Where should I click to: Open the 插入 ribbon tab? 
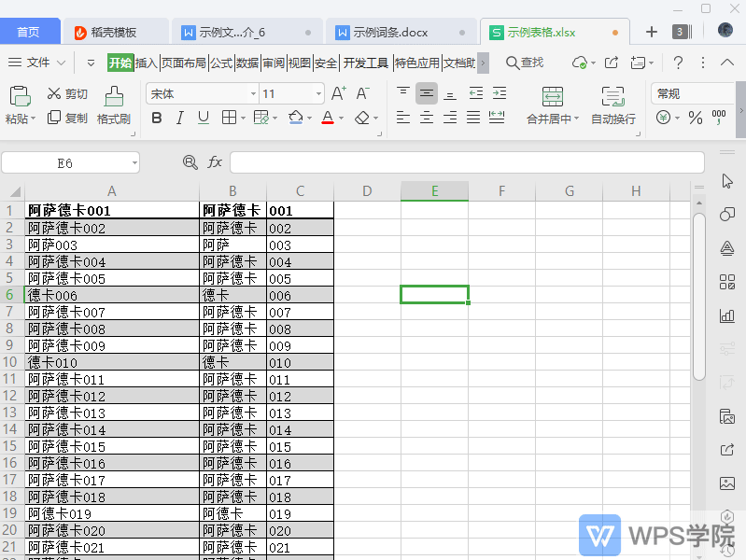click(x=147, y=63)
